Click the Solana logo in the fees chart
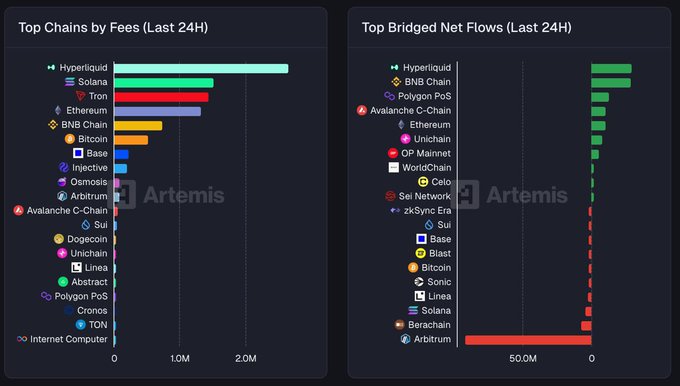The height and width of the screenshot is (386, 680). 70,82
